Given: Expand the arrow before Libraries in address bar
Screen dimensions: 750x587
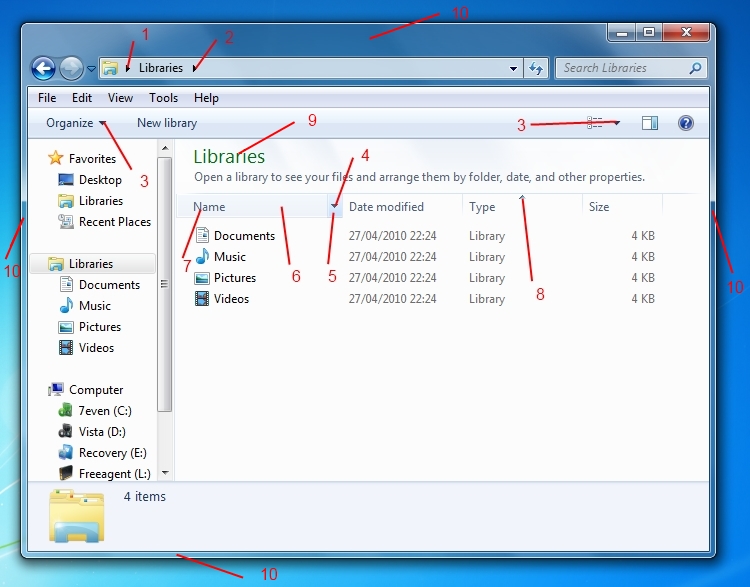Looking at the screenshot, I should [x=128, y=68].
